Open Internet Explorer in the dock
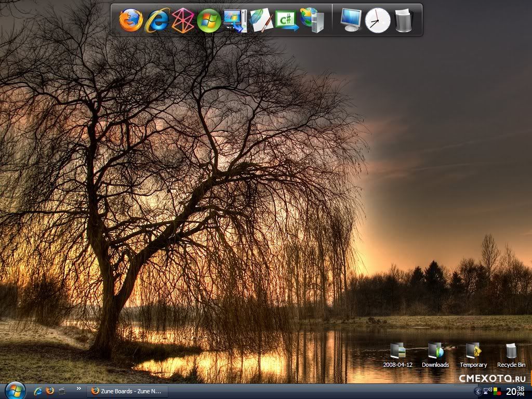532x399 pixels. pos(157,21)
